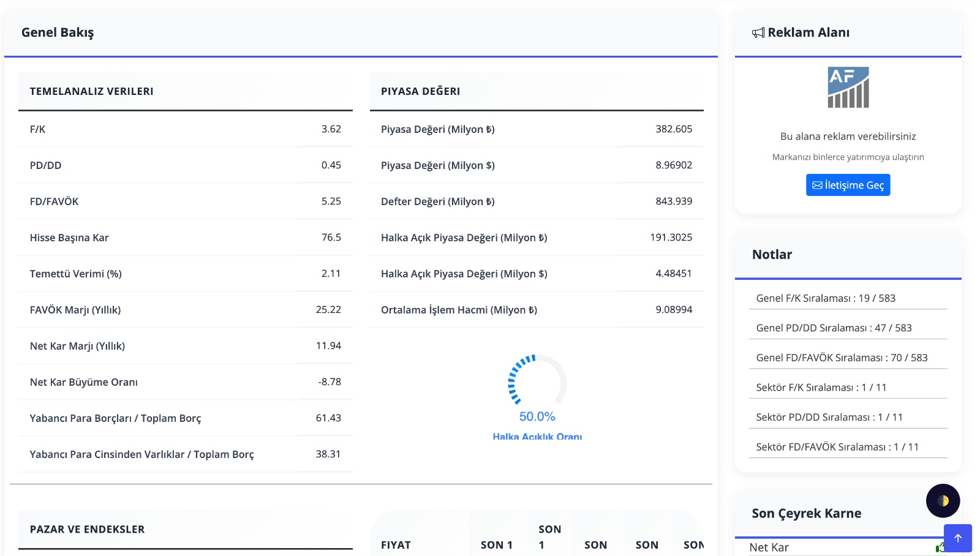The image size is (980, 556).
Task: Click the Genel Bakış page heading
Action: point(59,32)
